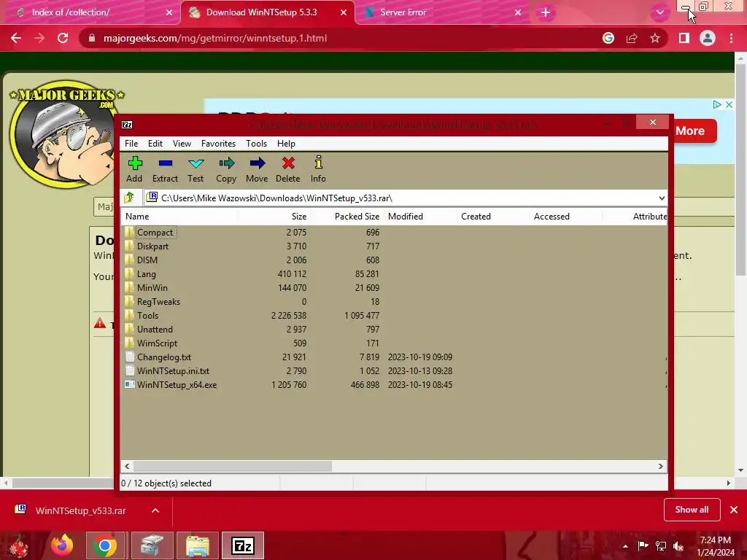Select the DISM folder

147,260
